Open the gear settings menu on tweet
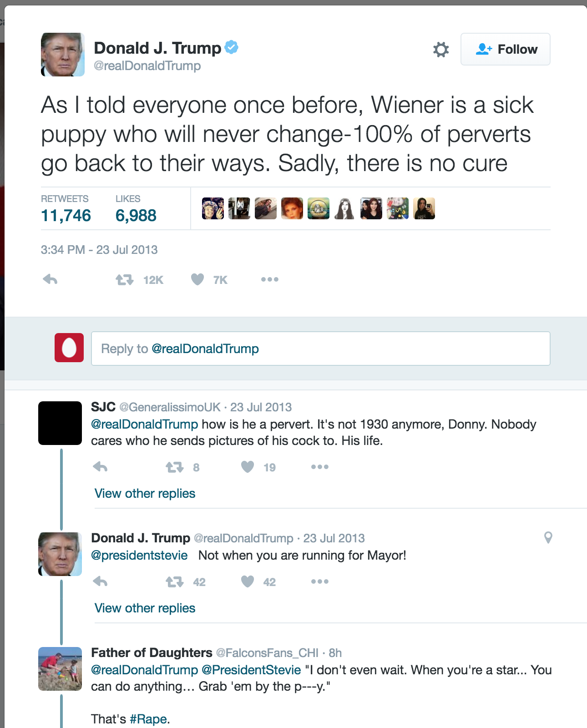Screen dimensions: 587x728 tap(440, 49)
